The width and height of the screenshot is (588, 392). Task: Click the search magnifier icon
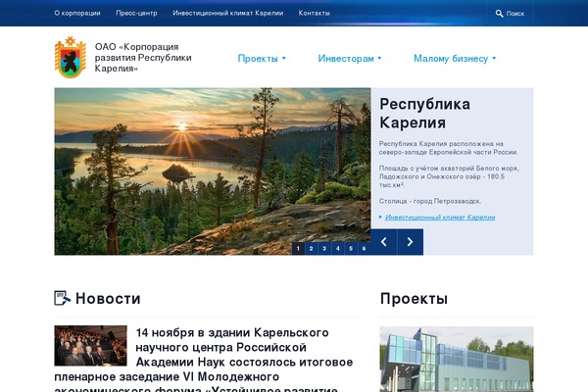click(x=499, y=14)
